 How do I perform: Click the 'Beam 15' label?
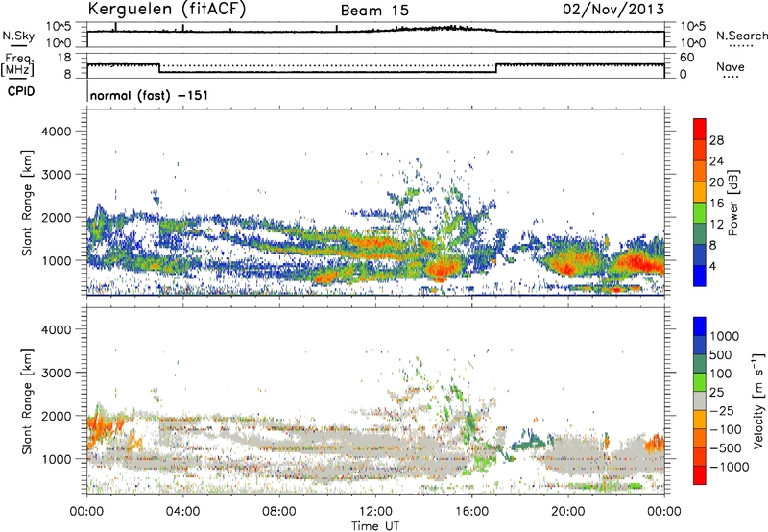(x=374, y=11)
